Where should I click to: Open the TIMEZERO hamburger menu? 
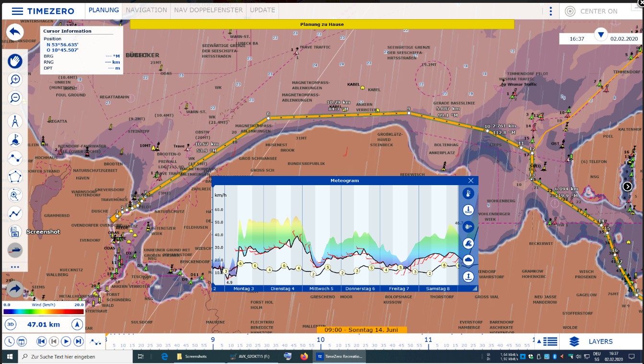coord(17,11)
